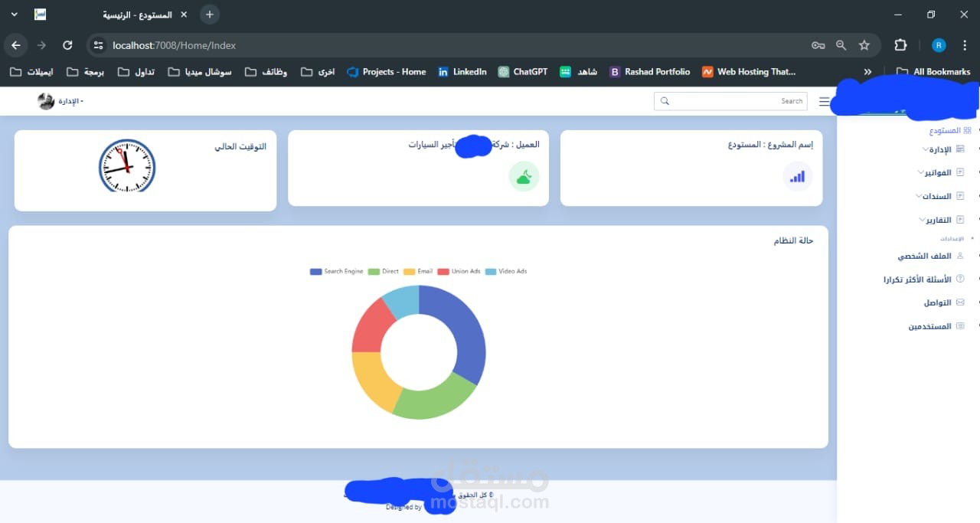Toggle Direct legend item

coord(384,271)
